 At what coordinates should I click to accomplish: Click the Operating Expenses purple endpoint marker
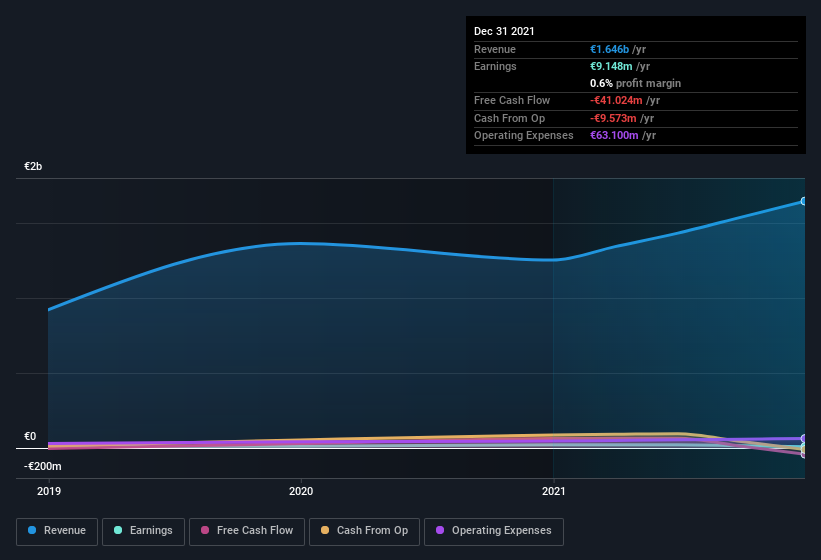(803, 439)
